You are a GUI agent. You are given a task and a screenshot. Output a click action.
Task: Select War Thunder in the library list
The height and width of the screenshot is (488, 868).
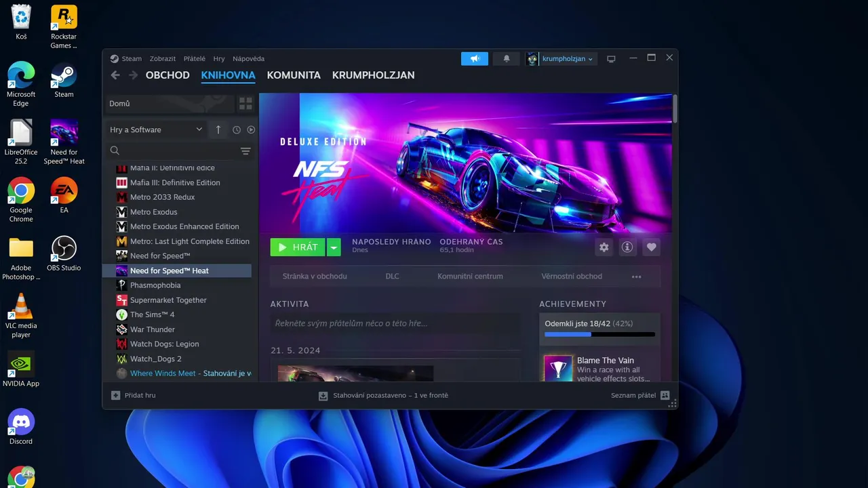177,329
